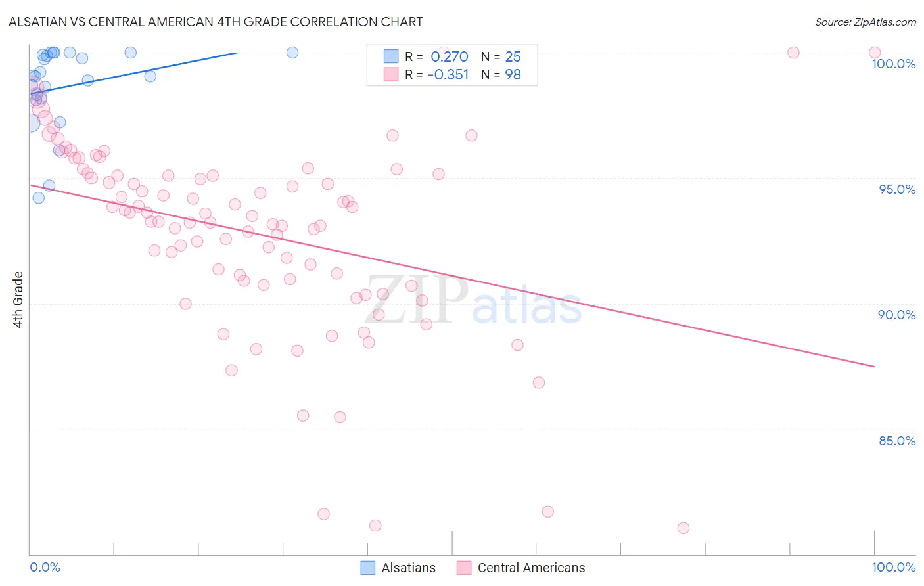Click the blue swatch beside R = 0.270
924x586 pixels.
(x=391, y=56)
